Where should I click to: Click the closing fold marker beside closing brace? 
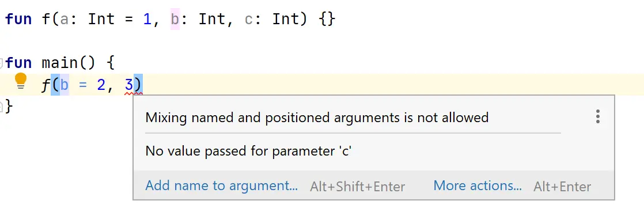2,107
